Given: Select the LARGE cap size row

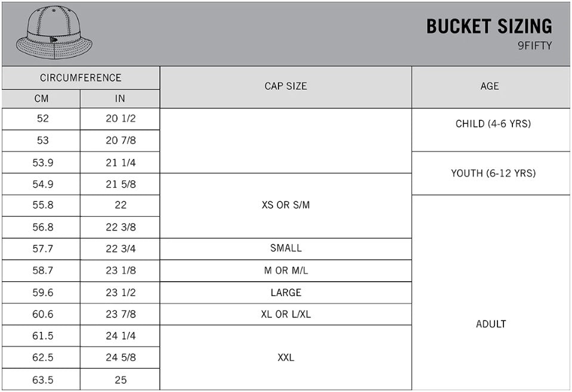Looking at the screenshot, I should tap(286, 293).
